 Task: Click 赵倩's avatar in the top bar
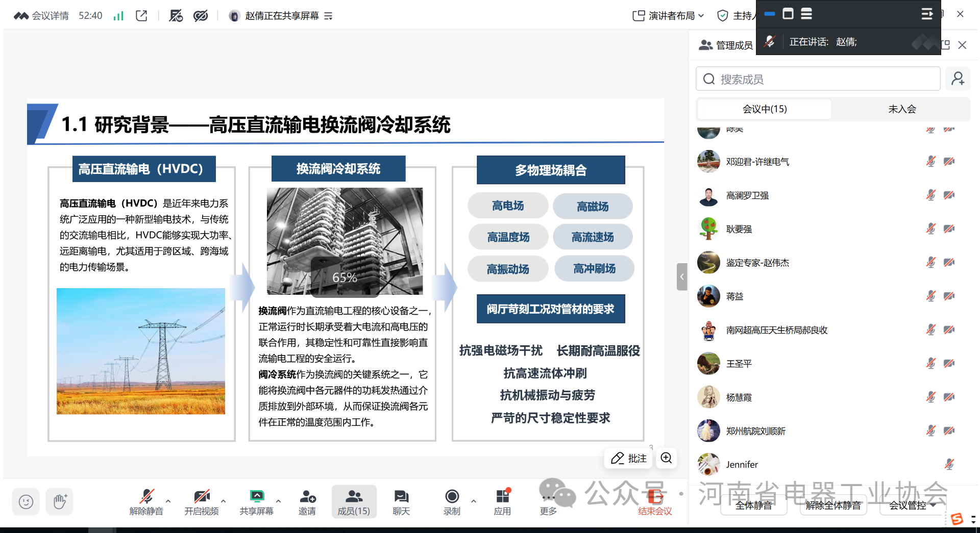(x=234, y=16)
